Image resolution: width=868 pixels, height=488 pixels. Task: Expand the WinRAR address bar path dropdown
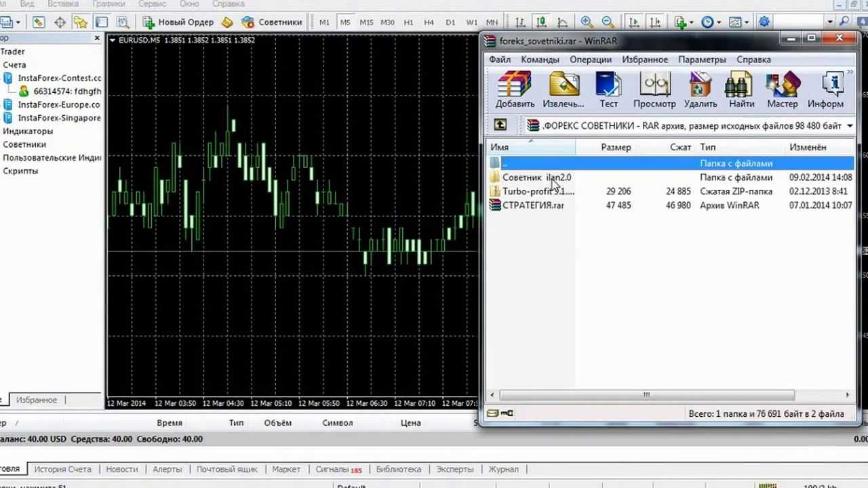[x=849, y=125]
